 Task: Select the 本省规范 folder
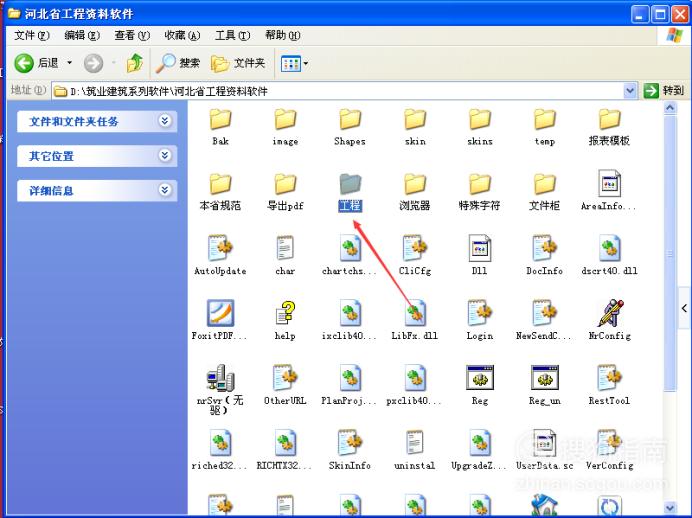pyautogui.click(x=220, y=191)
